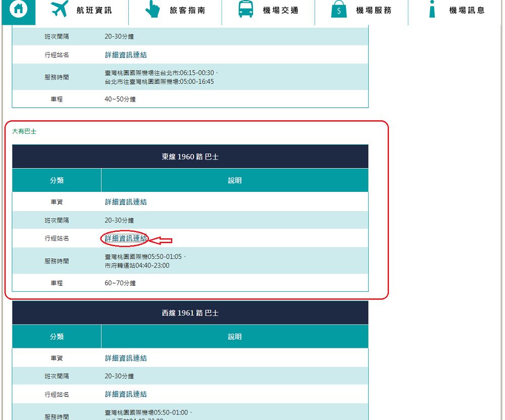Screen dimensions: 505x420
Task: Open the 旅客指南 menu
Action: pos(187,10)
